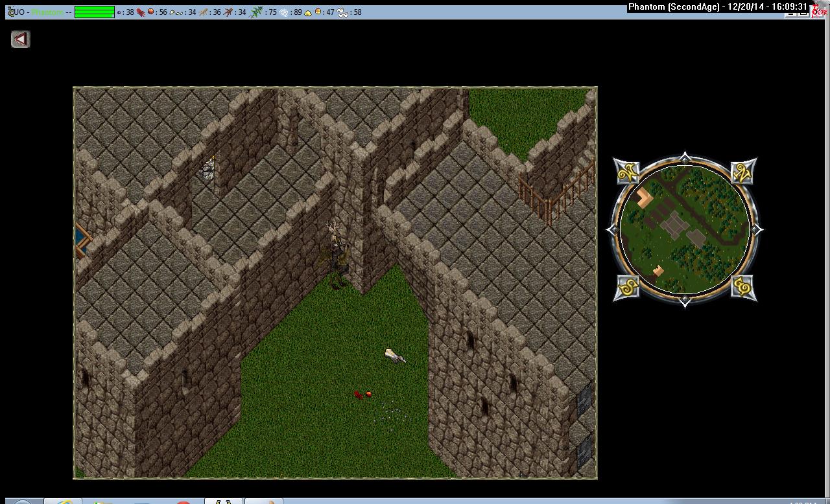830x504 pixels.
Task: Click the spider's silk reagent icon
Action: point(285,12)
